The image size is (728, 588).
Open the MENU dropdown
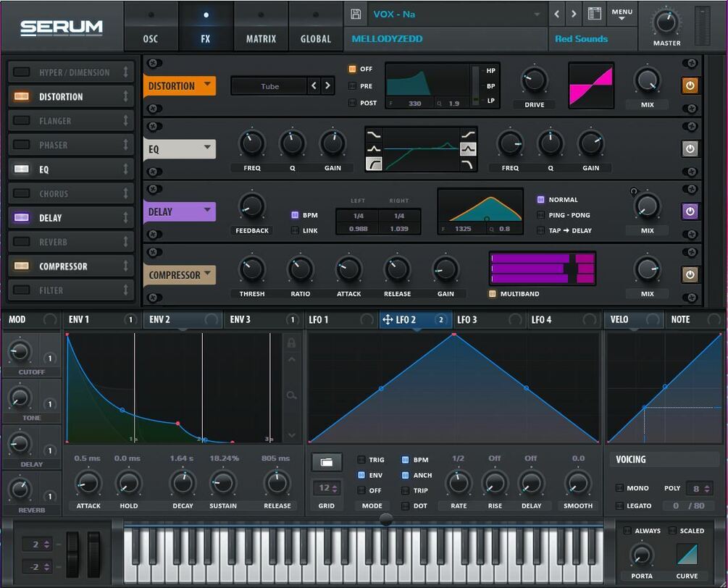[622, 14]
